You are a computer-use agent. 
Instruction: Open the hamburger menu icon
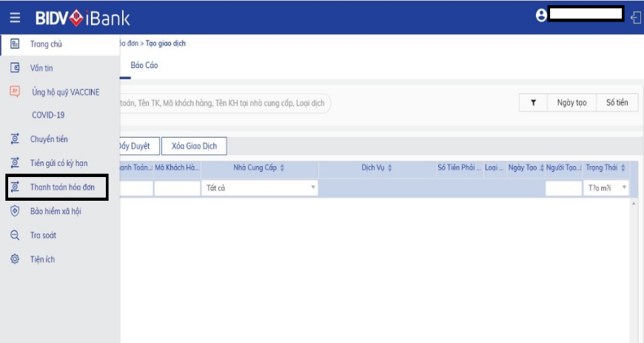click(x=15, y=18)
